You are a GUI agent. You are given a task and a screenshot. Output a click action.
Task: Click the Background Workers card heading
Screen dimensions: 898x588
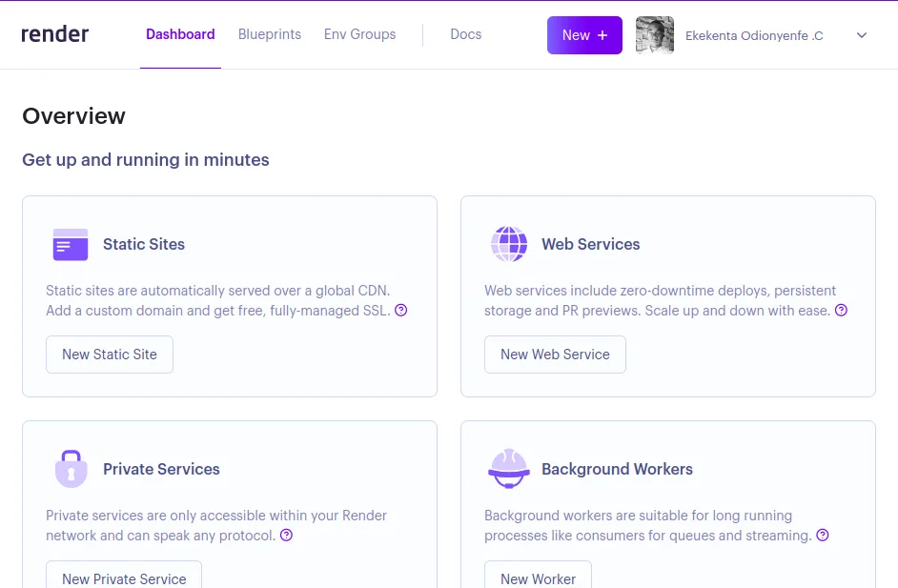pyautogui.click(x=618, y=469)
